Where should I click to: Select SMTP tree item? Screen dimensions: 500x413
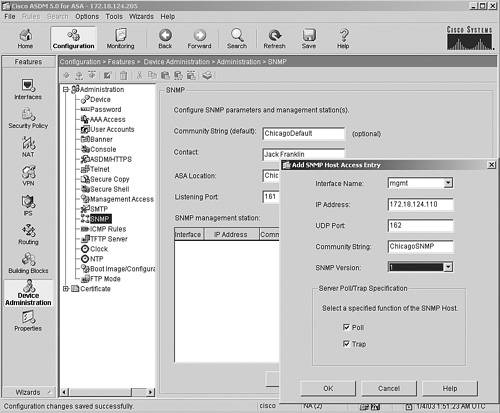pos(99,209)
